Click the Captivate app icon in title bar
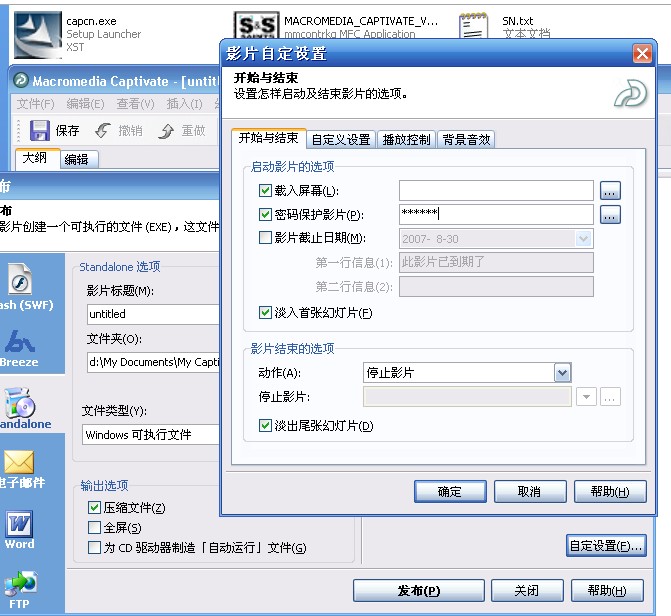This screenshot has width=671, height=616. pyautogui.click(x=21, y=80)
